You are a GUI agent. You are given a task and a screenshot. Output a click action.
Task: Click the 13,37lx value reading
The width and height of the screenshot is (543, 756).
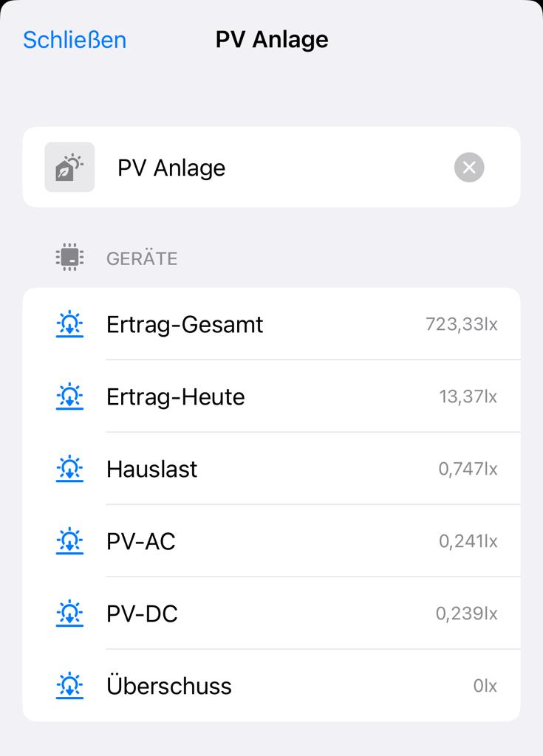(x=468, y=396)
